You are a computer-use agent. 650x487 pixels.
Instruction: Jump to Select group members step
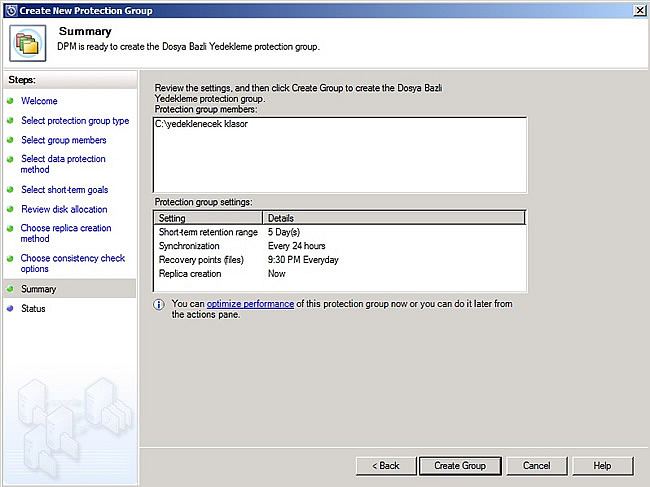coord(63,141)
